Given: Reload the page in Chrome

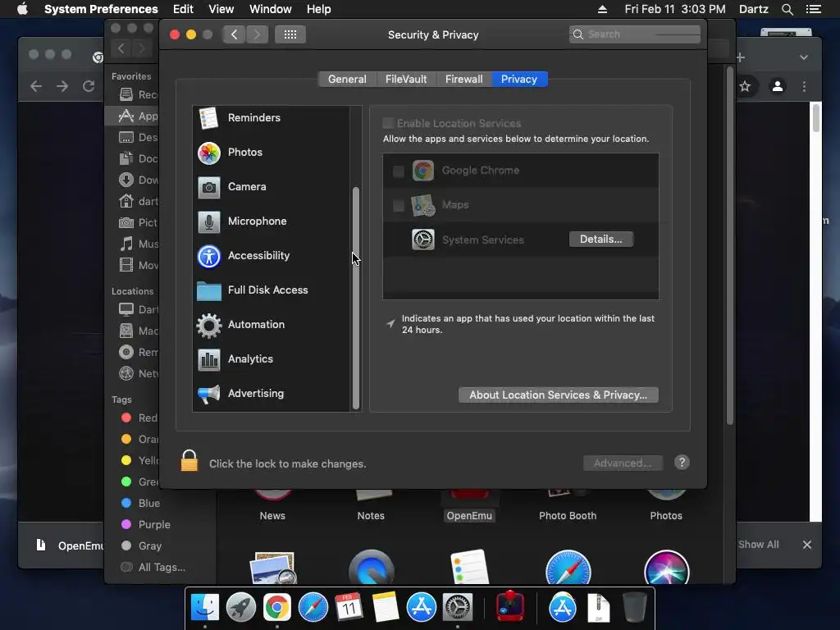Looking at the screenshot, I should (89, 86).
